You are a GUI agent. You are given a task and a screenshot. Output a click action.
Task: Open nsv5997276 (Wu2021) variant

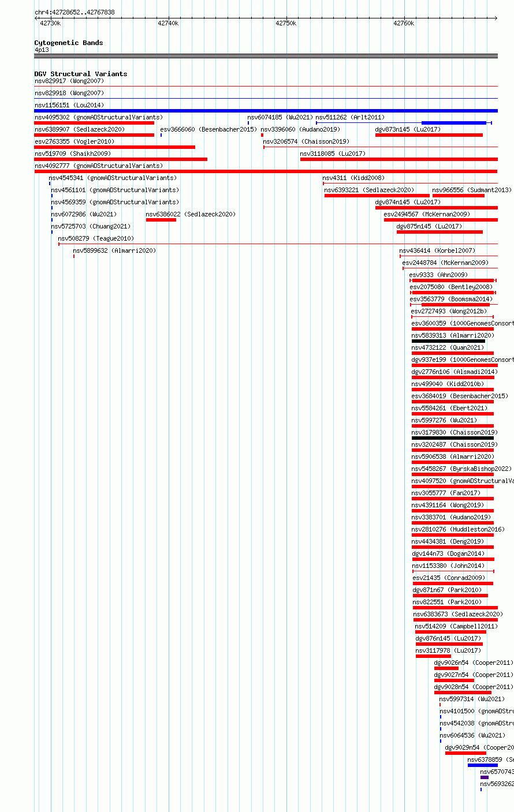(444, 420)
